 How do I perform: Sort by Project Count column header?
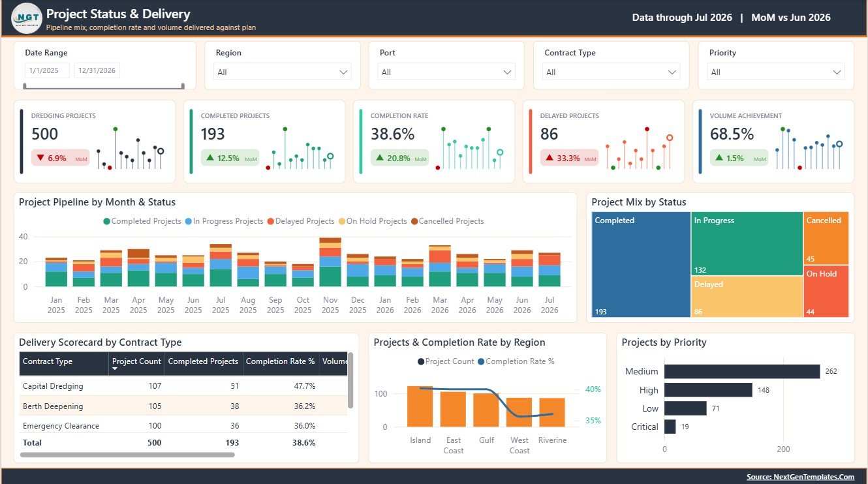tap(136, 363)
